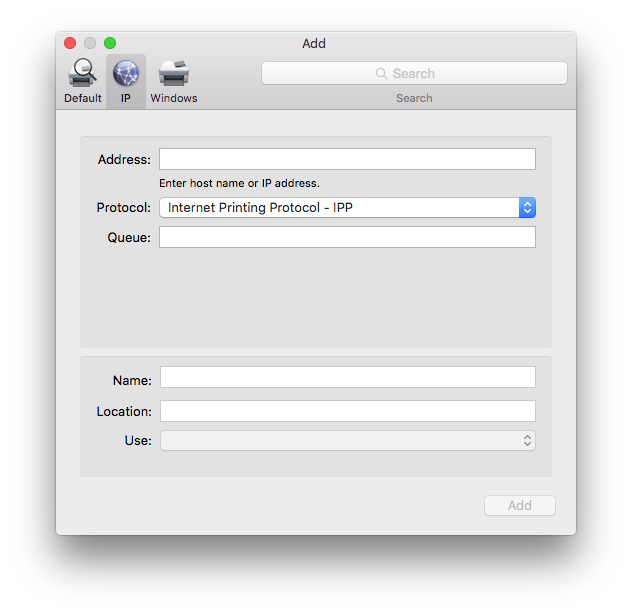The image size is (632, 615).
Task: Click the magnifying glass in Search field
Action: 381,73
